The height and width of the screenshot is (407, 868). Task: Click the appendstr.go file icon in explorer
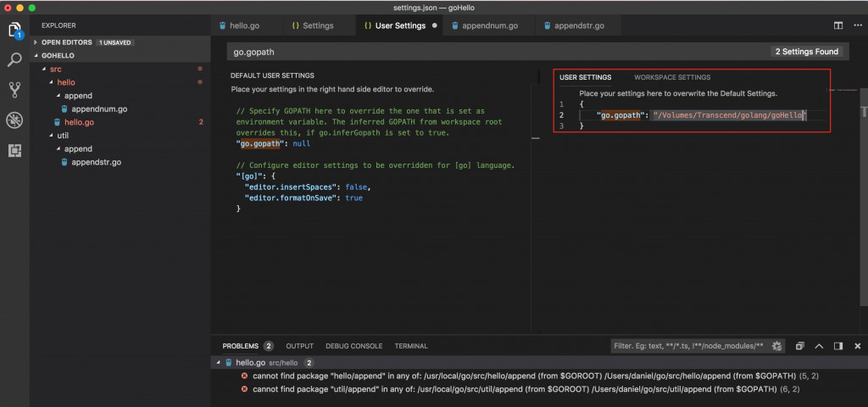64,162
